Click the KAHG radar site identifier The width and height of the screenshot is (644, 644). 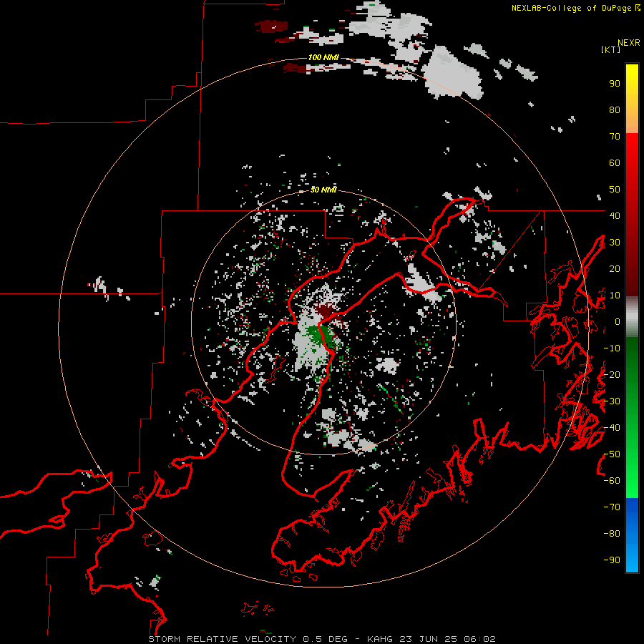380,639
